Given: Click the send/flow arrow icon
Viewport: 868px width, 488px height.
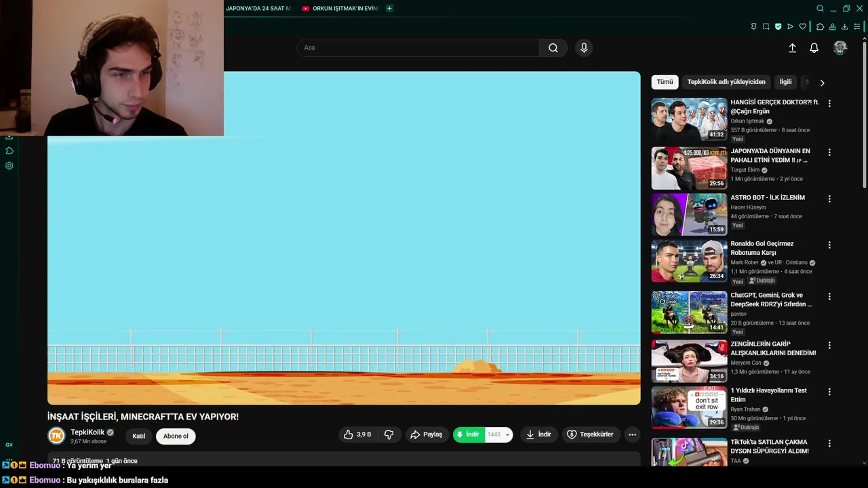Looking at the screenshot, I should pos(790,26).
